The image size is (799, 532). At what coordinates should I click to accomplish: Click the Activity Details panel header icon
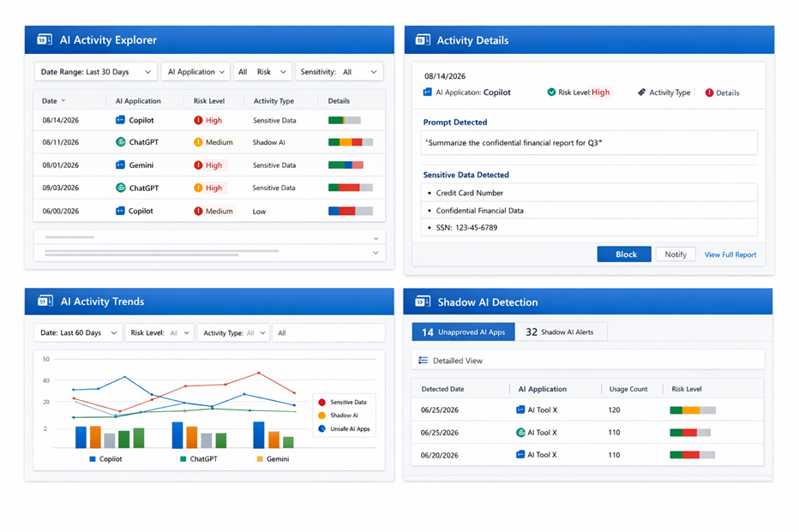[422, 40]
